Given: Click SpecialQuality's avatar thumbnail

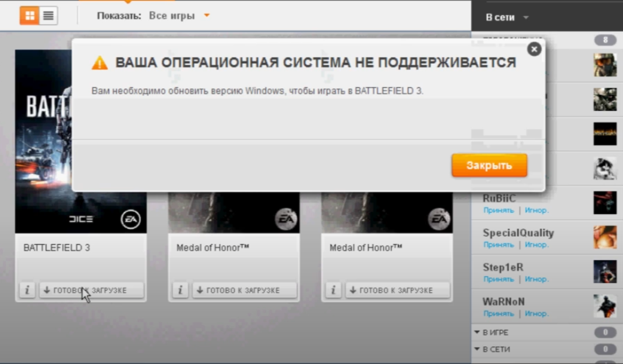Looking at the screenshot, I should [605, 237].
